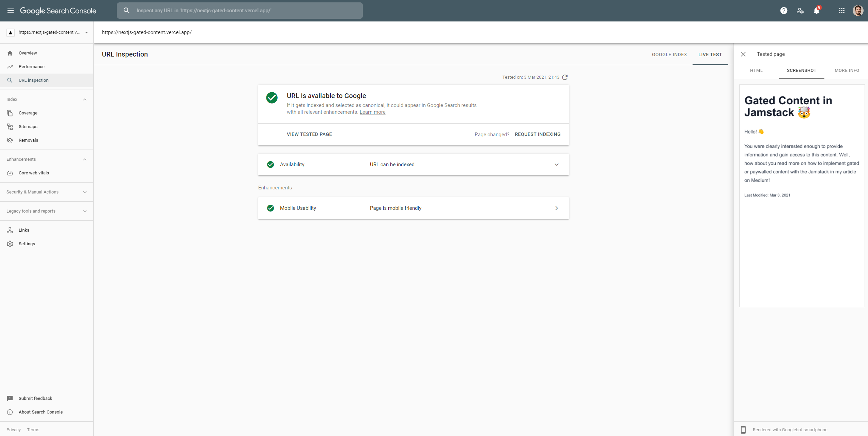
Task: Expand the Availability details row
Action: (x=556, y=165)
